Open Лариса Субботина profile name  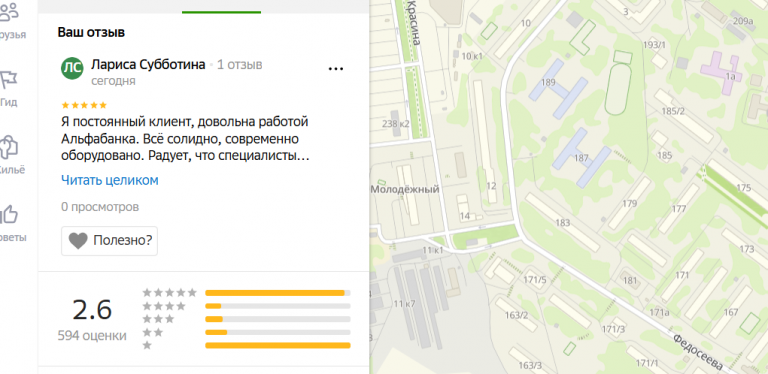(x=148, y=65)
